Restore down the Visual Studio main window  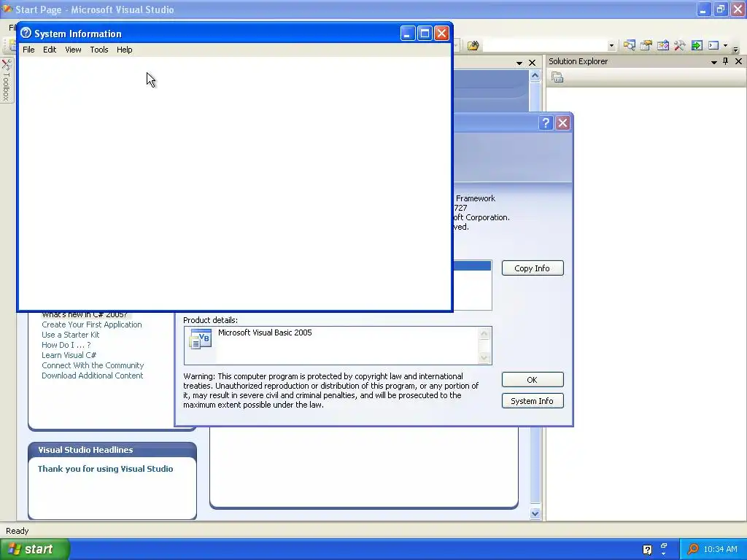[720, 9]
